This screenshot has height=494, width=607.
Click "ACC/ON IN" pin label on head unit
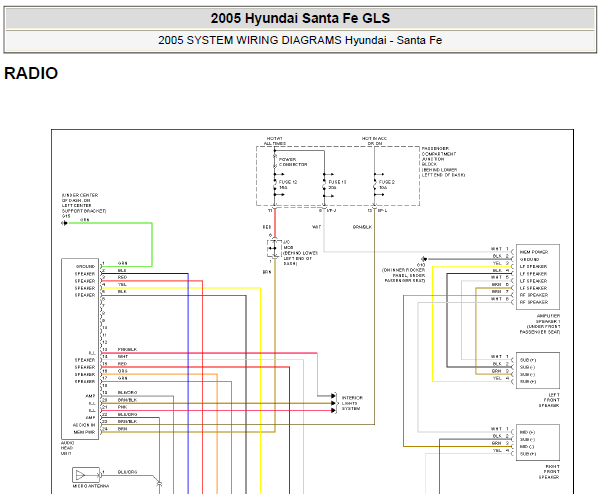tap(84, 425)
